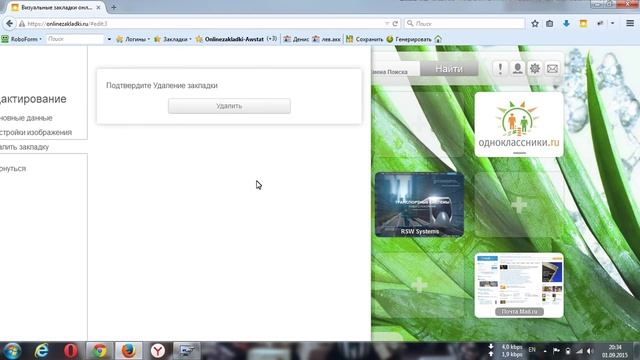Click Генерировать password generator item
Screen dimensions: 640x360
coord(409,39)
